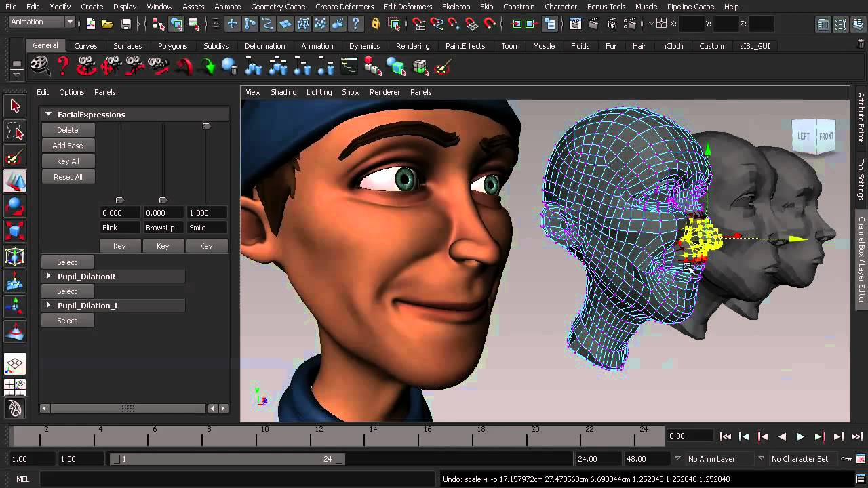The width and height of the screenshot is (868, 488).
Task: Click the Smile blend shape slider handle
Action: pos(206,127)
